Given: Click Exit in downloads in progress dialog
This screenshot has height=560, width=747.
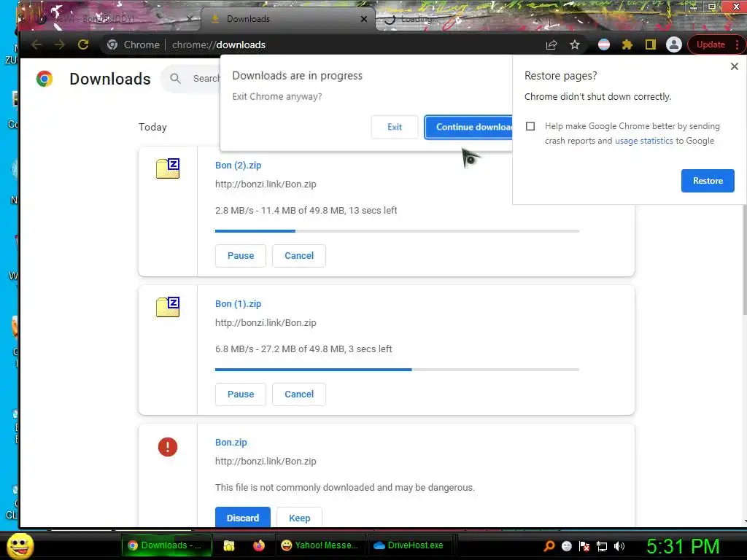Looking at the screenshot, I should pos(395,127).
